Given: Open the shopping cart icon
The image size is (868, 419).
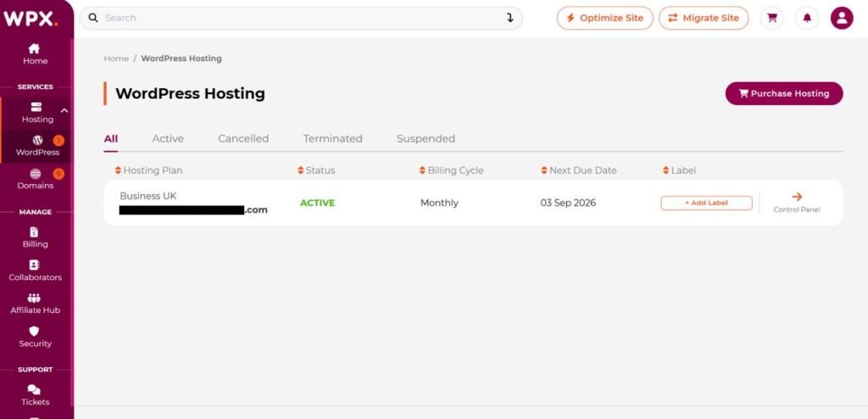Looking at the screenshot, I should (771, 18).
